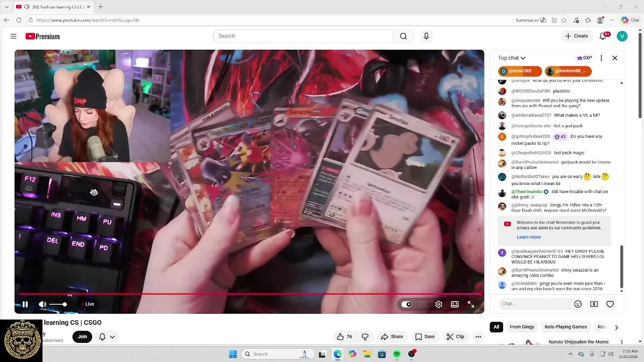Open the browser tab list dropdown
644x362 pixels.
(7, 7)
